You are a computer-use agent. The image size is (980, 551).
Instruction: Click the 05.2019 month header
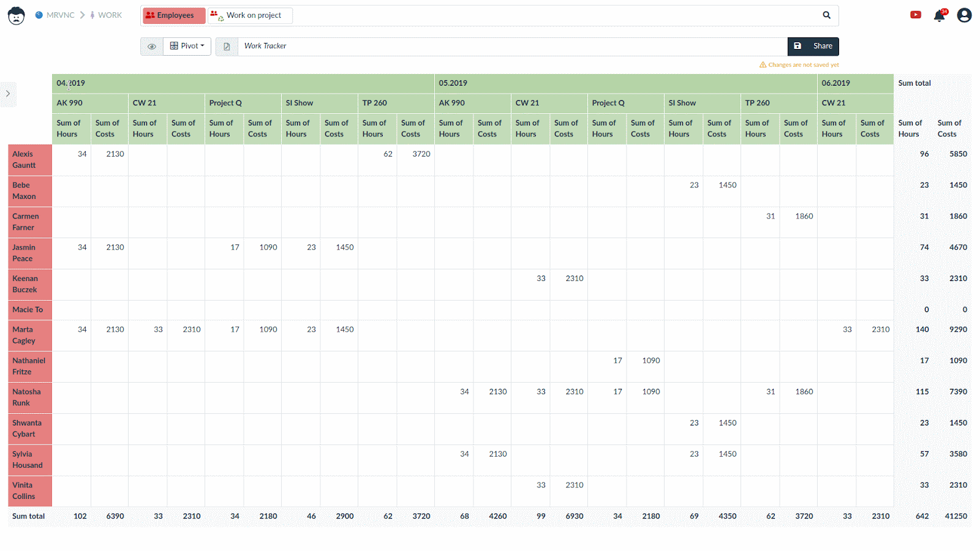[x=626, y=83]
